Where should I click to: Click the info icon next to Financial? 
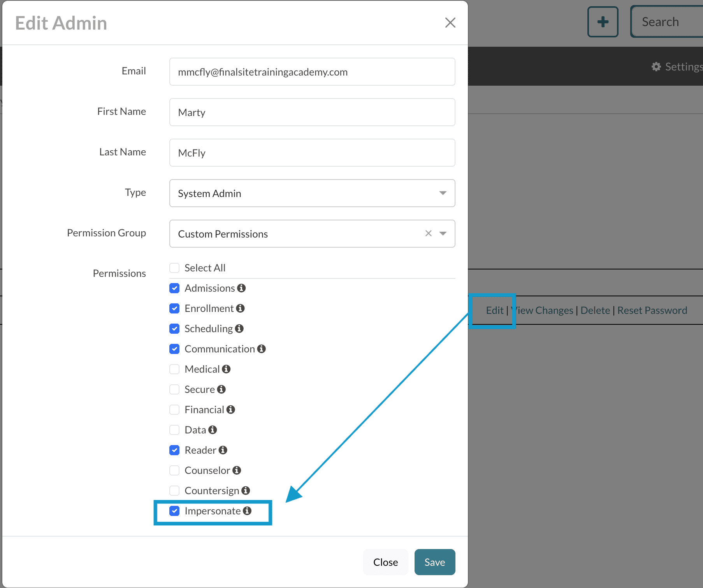tap(231, 409)
